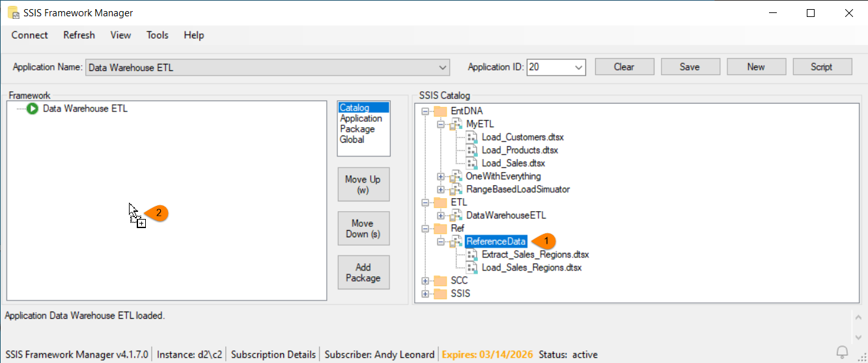Image resolution: width=868 pixels, height=363 pixels.
Task: Click the notification bell icon in status bar
Action: (842, 353)
